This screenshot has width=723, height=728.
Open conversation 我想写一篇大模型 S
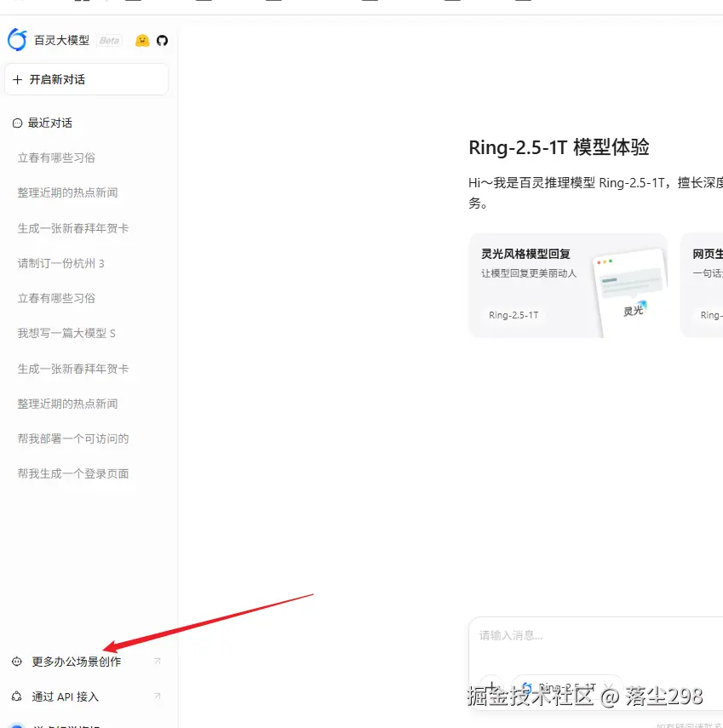coord(66,334)
